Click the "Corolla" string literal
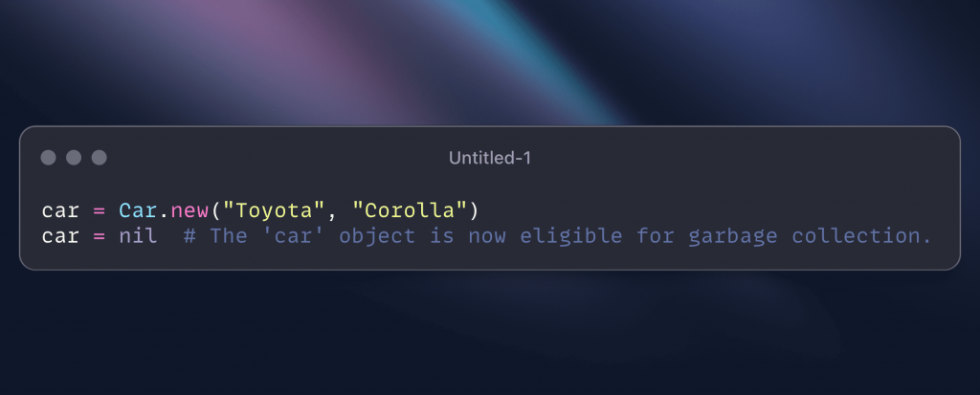Screen dimensions: 980x395 [410, 210]
